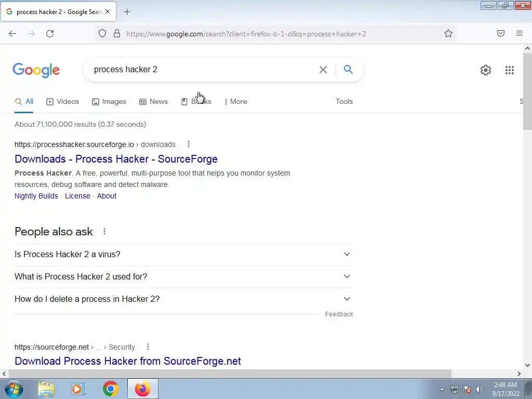The height and width of the screenshot is (399, 532).
Task: Click into the Google search field
Action: coord(204,70)
